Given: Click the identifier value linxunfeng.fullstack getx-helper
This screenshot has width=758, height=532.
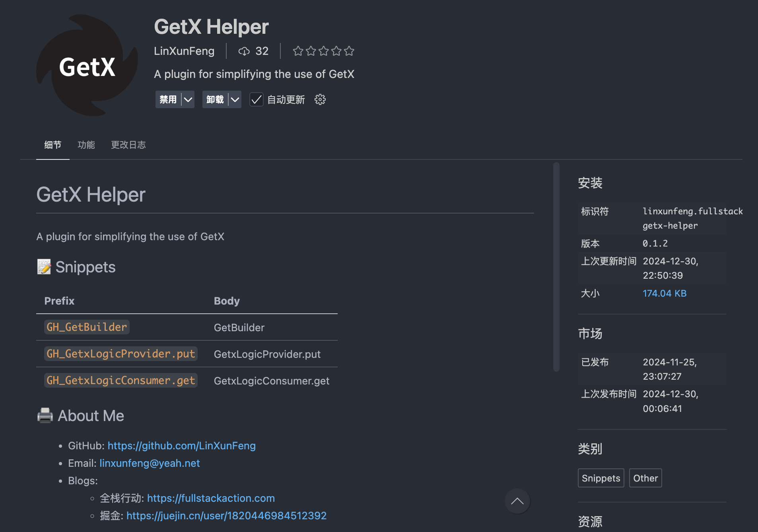Looking at the screenshot, I should coord(693,219).
